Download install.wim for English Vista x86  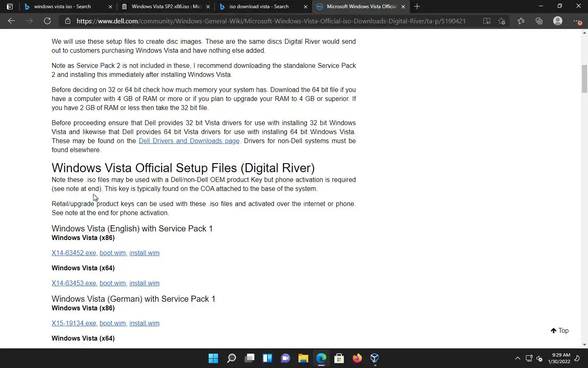coord(145,253)
